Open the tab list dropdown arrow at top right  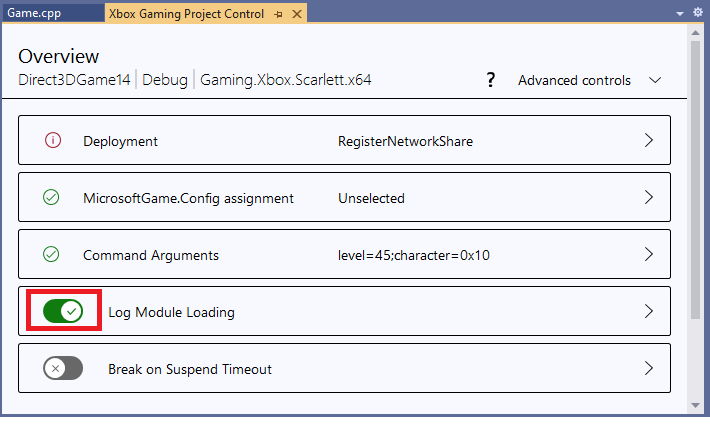point(680,14)
